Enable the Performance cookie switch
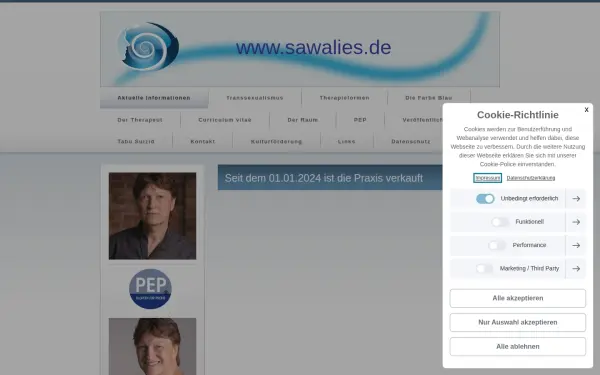This screenshot has width=600, height=375. 497,245
